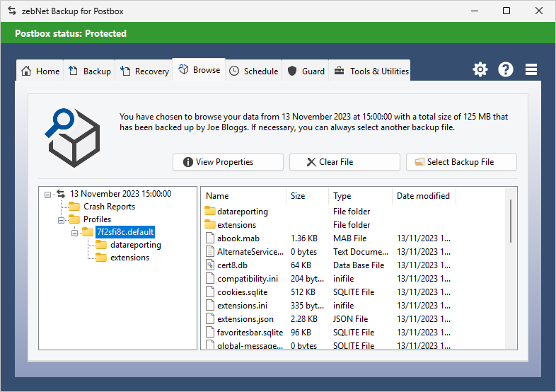Sort by the Date modified column header
Viewport: 556px width, 392px height.
423,196
